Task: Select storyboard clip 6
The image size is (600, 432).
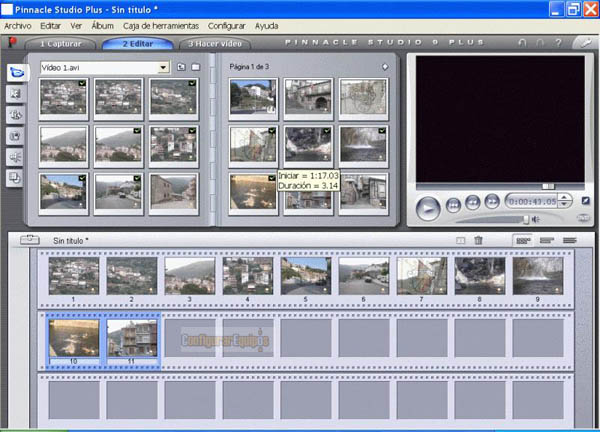Action: pyautogui.click(x=364, y=276)
